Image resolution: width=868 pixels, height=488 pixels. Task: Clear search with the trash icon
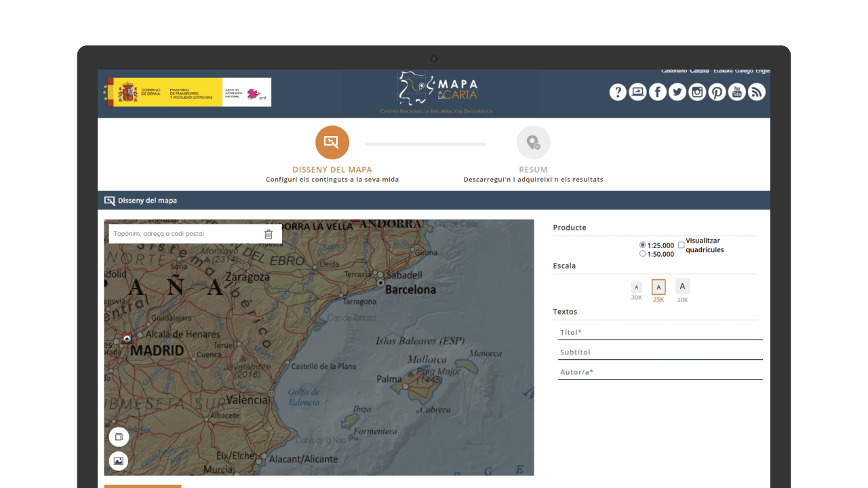tap(269, 234)
